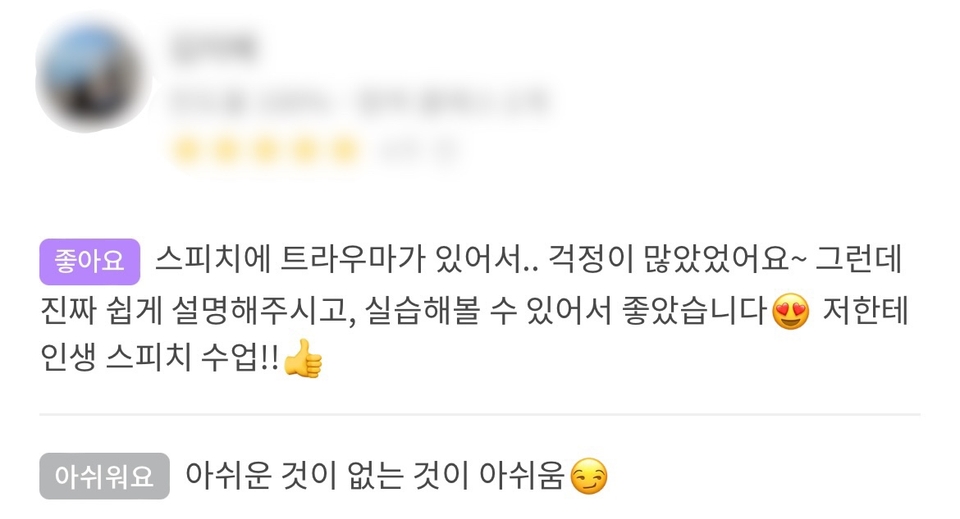960x519 pixels.
Task: Click the phrase 실습해볼 수 있어서 좋았습니다
Action: pyautogui.click(x=567, y=312)
